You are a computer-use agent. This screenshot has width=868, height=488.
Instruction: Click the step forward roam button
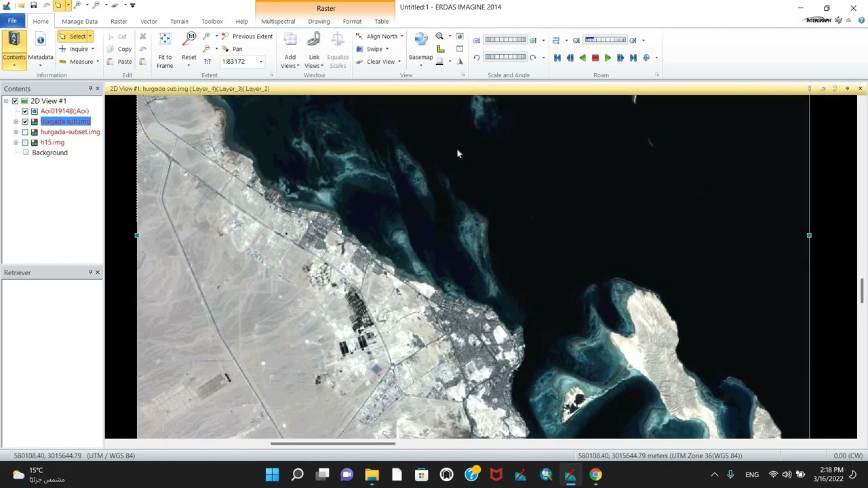pyautogui.click(x=620, y=58)
